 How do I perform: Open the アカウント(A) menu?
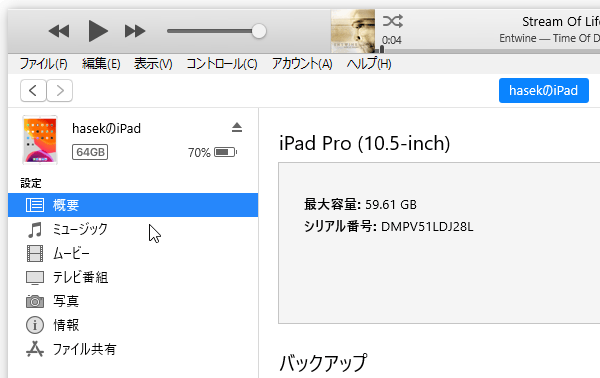[x=302, y=64]
